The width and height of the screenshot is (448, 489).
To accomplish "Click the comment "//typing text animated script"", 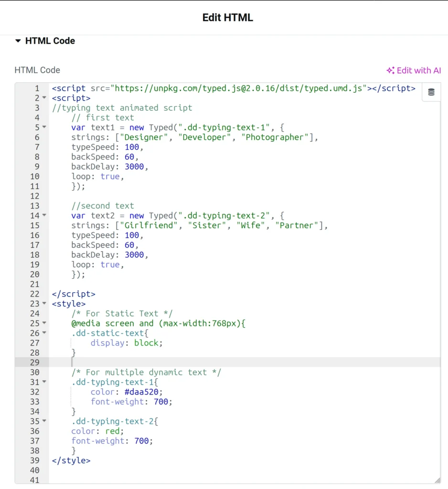I will tap(122, 108).
